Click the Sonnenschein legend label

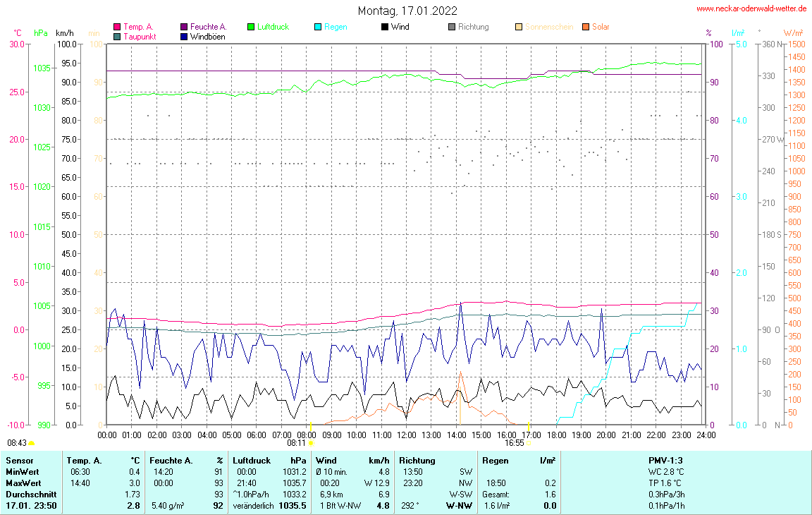point(549,27)
